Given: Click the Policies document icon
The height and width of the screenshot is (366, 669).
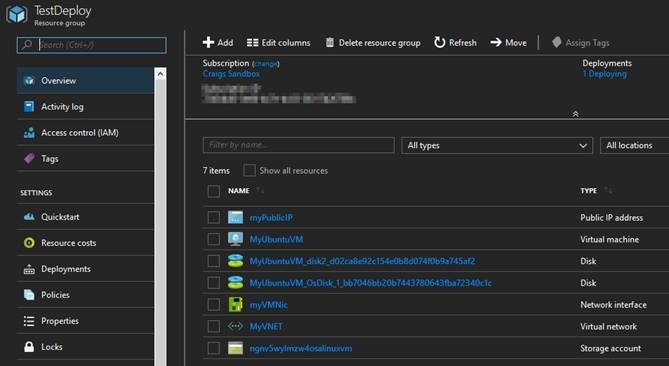Looking at the screenshot, I should point(29,295).
